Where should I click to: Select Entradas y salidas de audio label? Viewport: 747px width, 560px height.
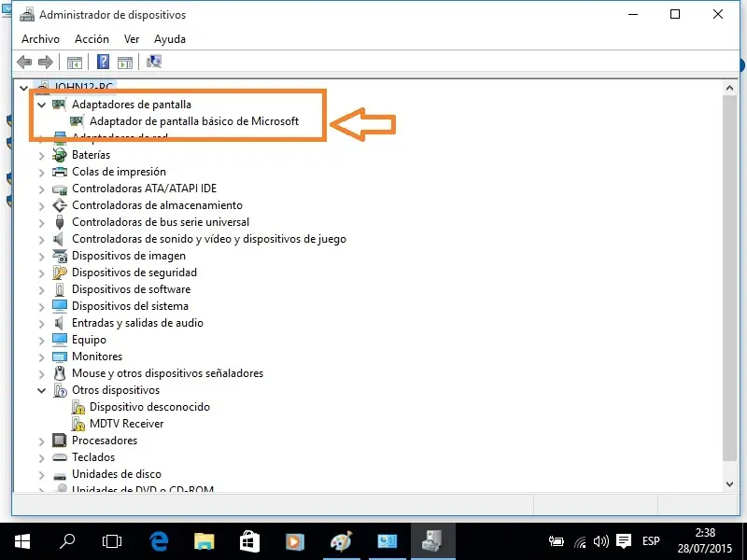tap(137, 323)
